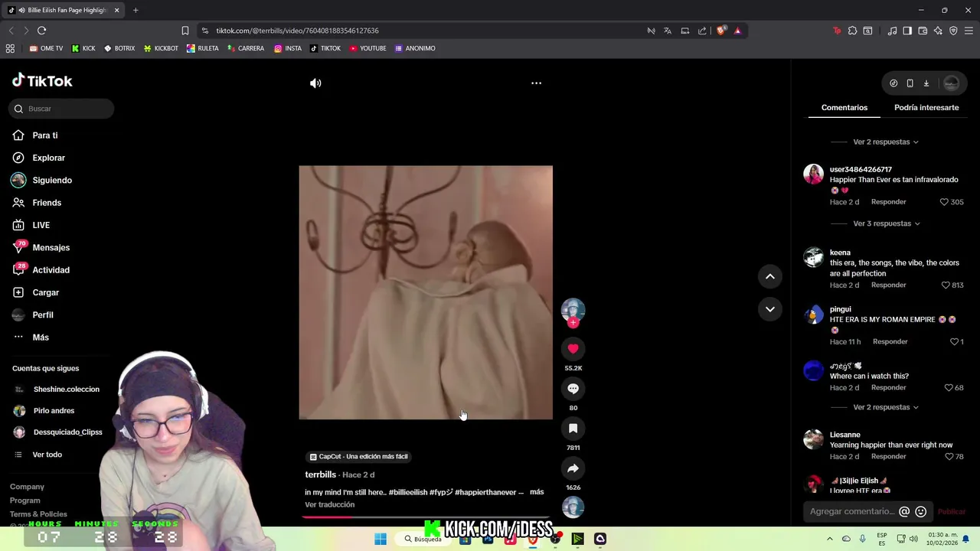Share the video using the arrow icon
The height and width of the screenshot is (551, 980).
[x=573, y=468]
